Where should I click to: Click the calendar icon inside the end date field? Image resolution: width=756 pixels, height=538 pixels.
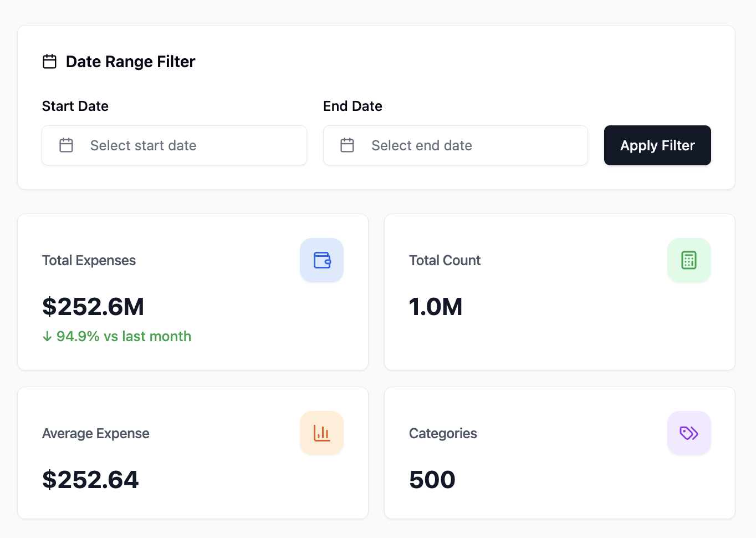[x=347, y=145]
